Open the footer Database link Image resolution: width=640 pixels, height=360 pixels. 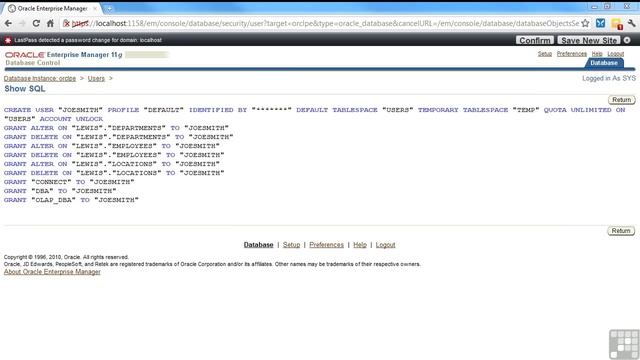pyautogui.click(x=258, y=244)
